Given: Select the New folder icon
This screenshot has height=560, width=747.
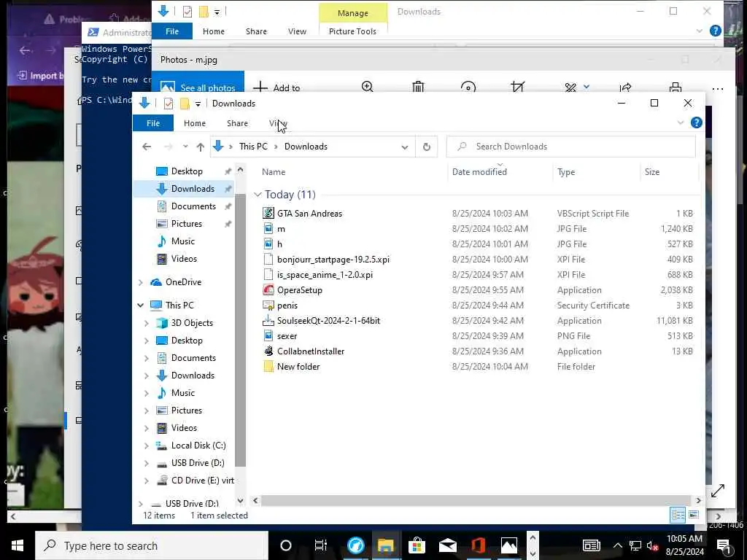Looking at the screenshot, I should click(x=268, y=367).
